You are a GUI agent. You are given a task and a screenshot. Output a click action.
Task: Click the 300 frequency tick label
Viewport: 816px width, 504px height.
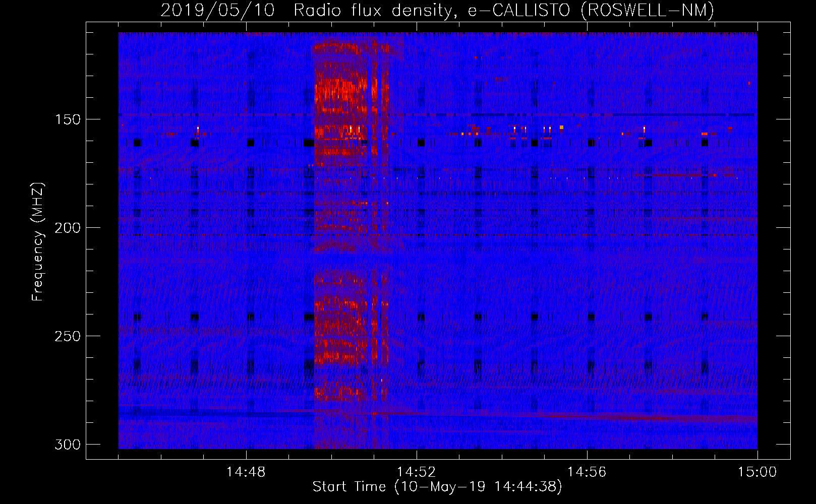tap(68, 445)
